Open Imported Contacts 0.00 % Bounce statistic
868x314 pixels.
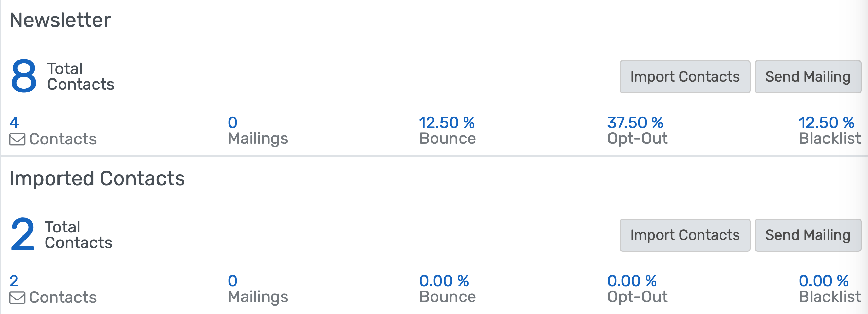point(444,281)
